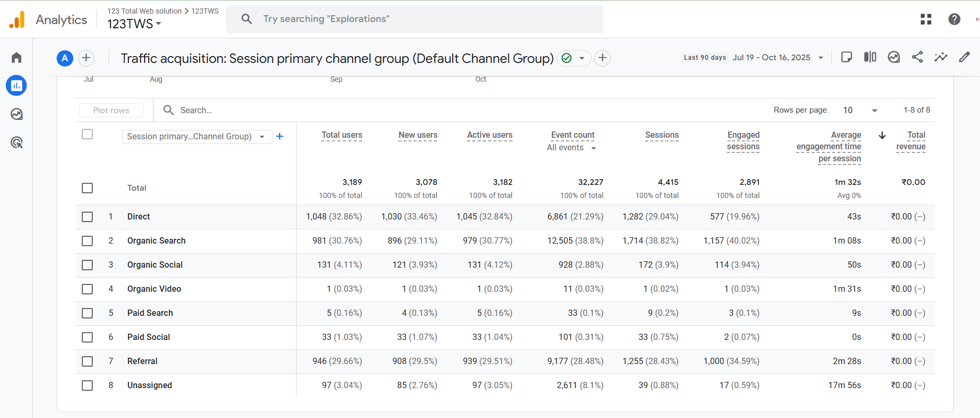Sort table by Total users column
980x418 pixels.
click(342, 135)
